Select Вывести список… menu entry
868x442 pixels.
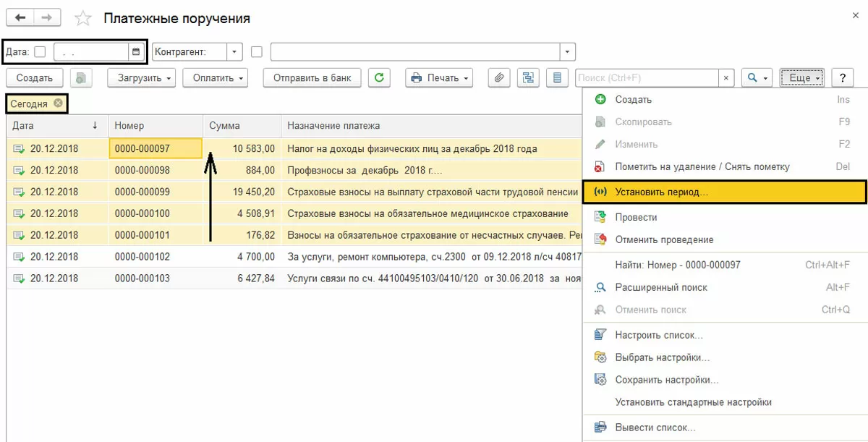pyautogui.click(x=725, y=428)
